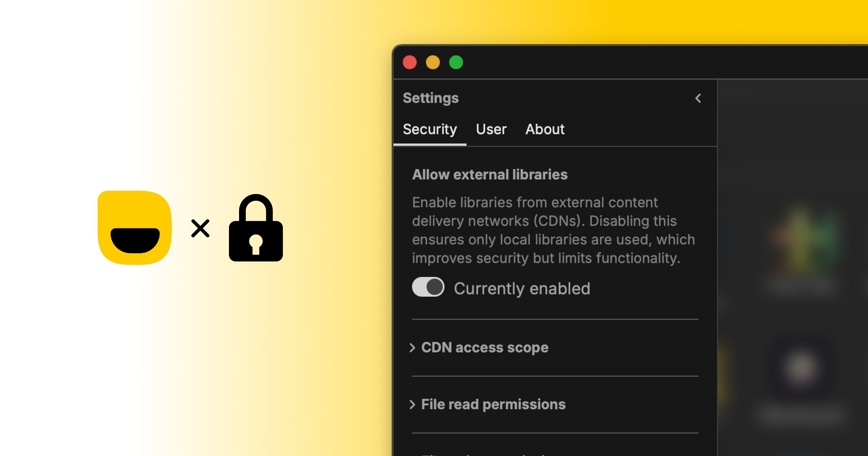Image resolution: width=868 pixels, height=456 pixels.
Task: Expand File read permissions via its chevron
Action: [412, 404]
